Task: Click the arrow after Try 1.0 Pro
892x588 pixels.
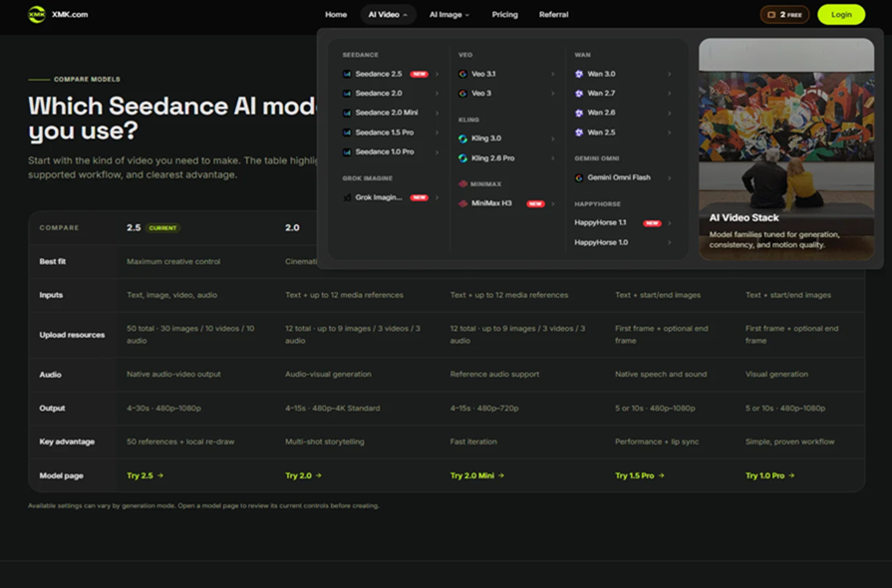Action: pyautogui.click(x=792, y=475)
